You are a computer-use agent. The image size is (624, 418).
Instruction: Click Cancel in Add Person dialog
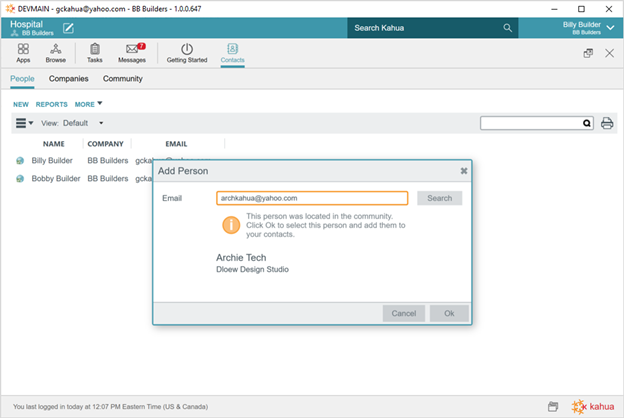pos(403,313)
